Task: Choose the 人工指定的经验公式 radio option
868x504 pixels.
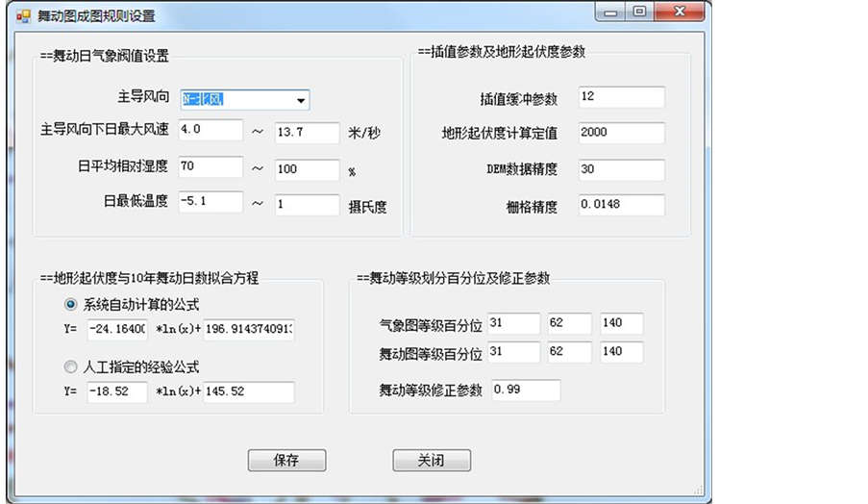Action: coord(70,366)
